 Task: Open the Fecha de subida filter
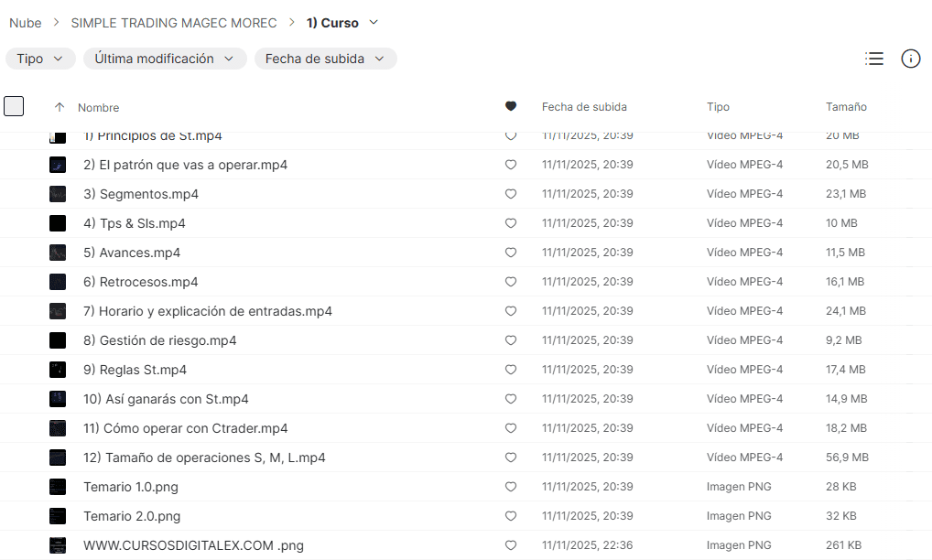325,59
